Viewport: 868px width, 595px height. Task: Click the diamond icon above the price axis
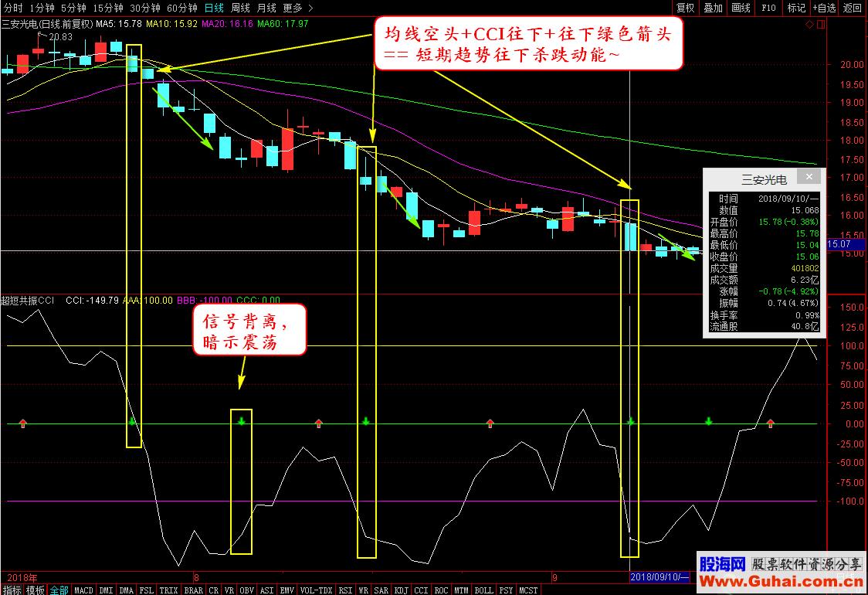[809, 25]
